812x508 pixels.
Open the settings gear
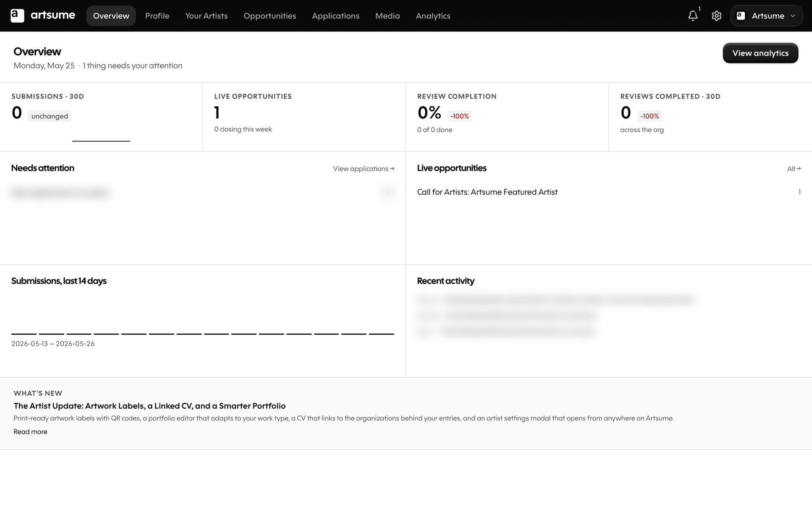716,16
